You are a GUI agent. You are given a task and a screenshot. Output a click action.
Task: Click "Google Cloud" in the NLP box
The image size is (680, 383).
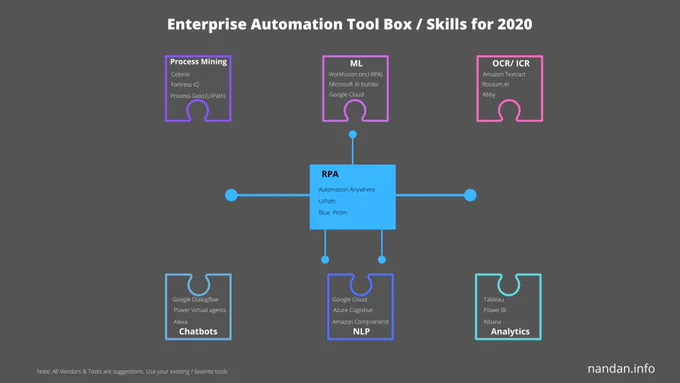(350, 299)
